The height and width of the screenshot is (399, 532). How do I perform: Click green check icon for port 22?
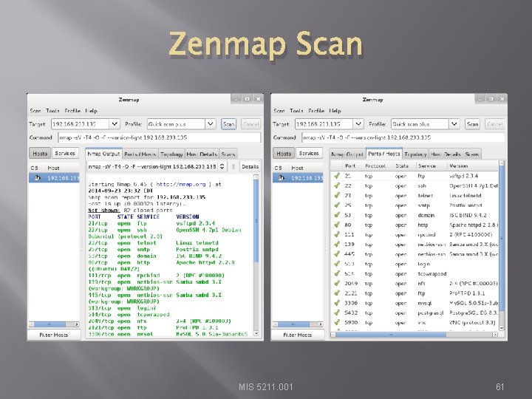tap(337, 185)
